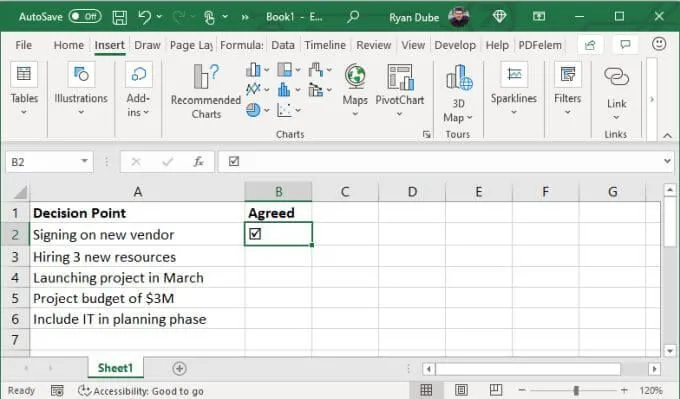Viewport: 680px width, 399px height.
Task: Click the PivotChart button
Action: pos(399,90)
